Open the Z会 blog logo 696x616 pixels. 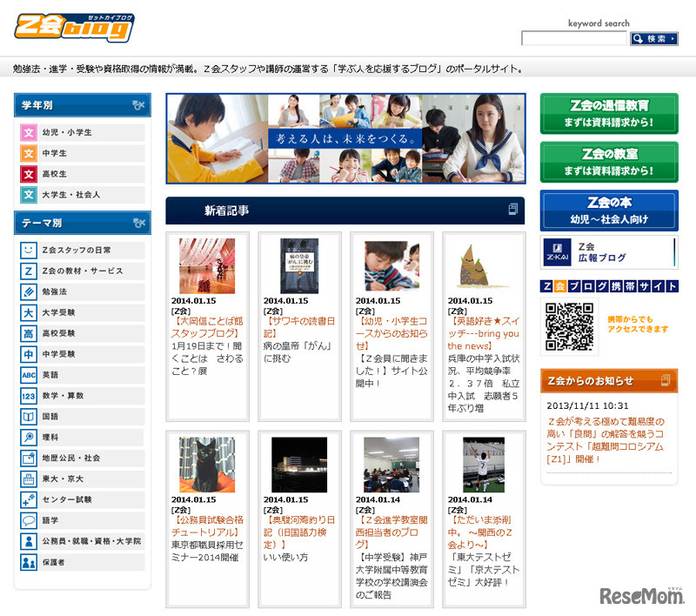point(74,28)
